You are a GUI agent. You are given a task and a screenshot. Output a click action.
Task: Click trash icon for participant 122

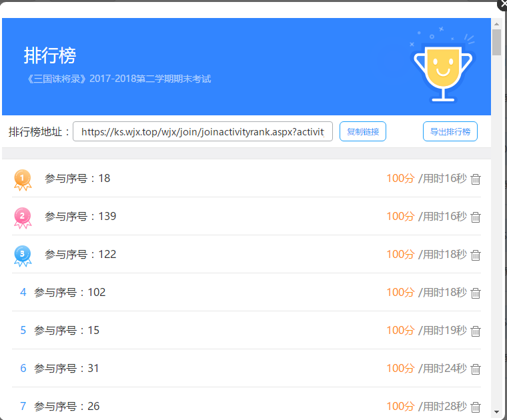point(475,255)
